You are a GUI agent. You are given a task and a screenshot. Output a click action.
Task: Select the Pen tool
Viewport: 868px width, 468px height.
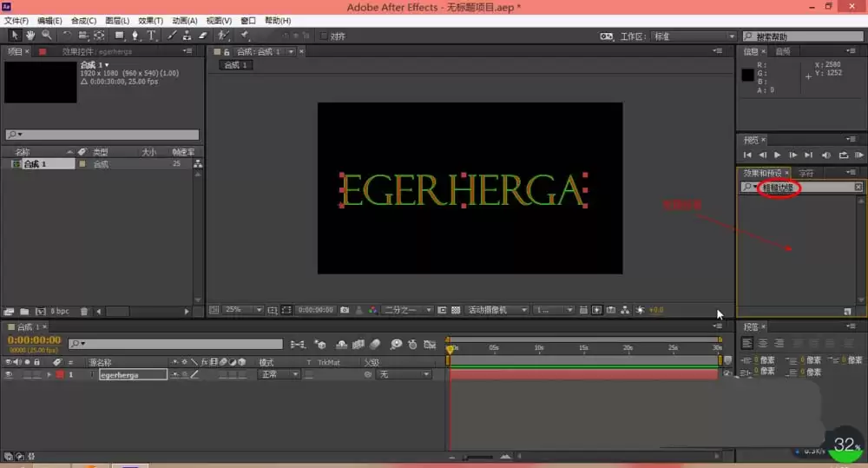point(135,36)
